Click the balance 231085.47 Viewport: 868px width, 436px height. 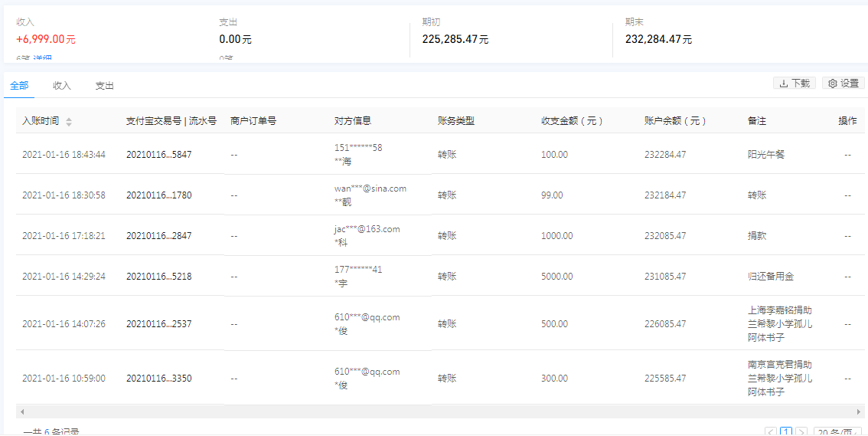(665, 276)
